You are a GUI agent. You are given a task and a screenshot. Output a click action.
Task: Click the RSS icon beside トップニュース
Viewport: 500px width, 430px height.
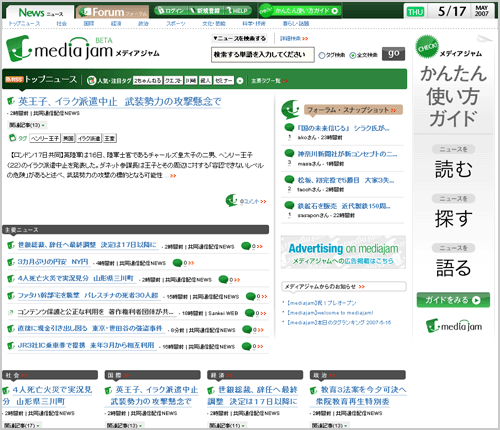(x=14, y=79)
